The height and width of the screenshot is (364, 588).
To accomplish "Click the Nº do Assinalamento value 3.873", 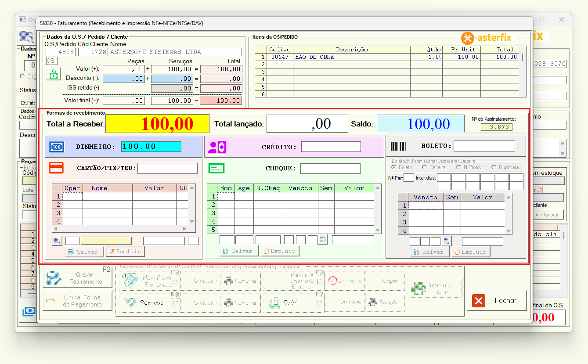I will pos(496,127).
